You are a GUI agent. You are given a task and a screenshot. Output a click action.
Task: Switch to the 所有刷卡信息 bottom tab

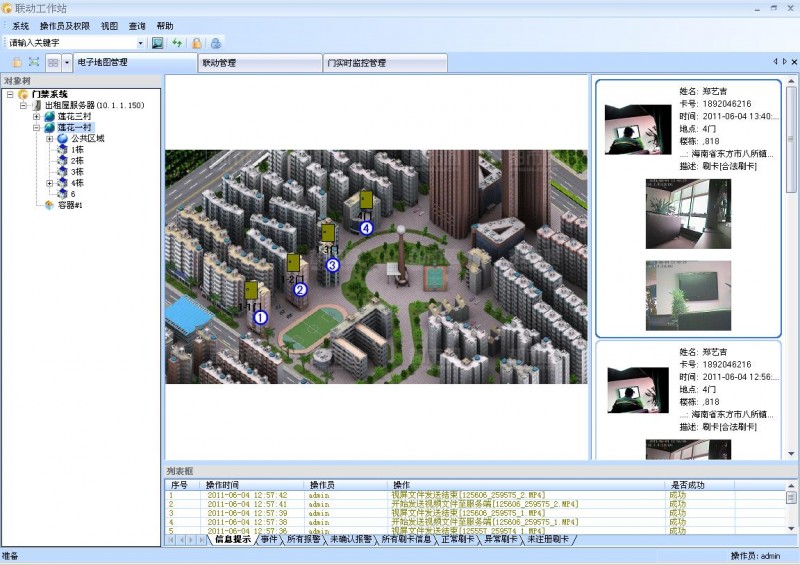click(407, 539)
